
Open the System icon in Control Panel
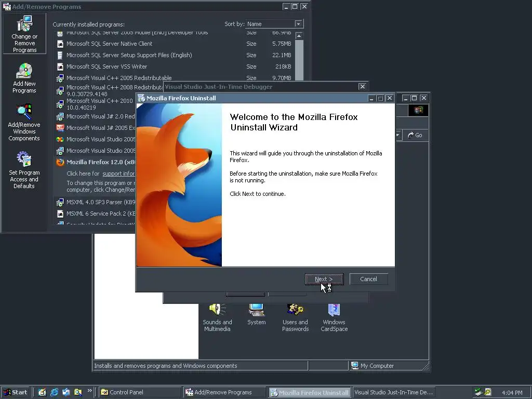(257, 315)
